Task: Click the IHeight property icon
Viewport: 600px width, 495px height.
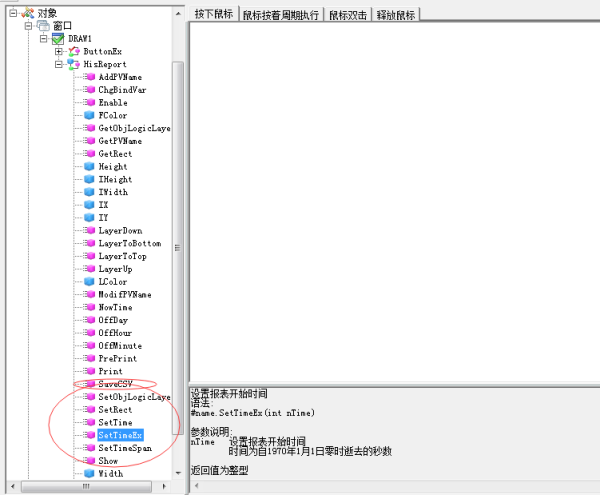Action: click(x=89, y=179)
